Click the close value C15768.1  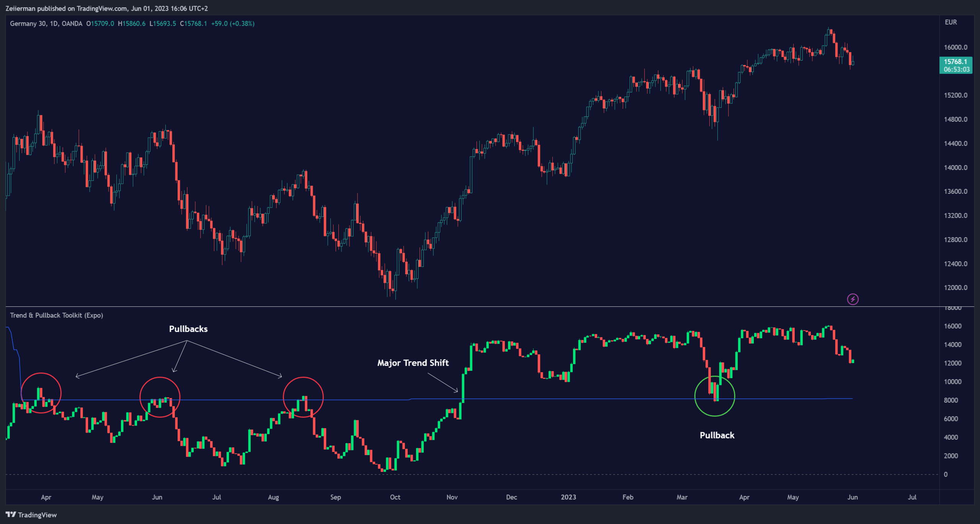193,24
